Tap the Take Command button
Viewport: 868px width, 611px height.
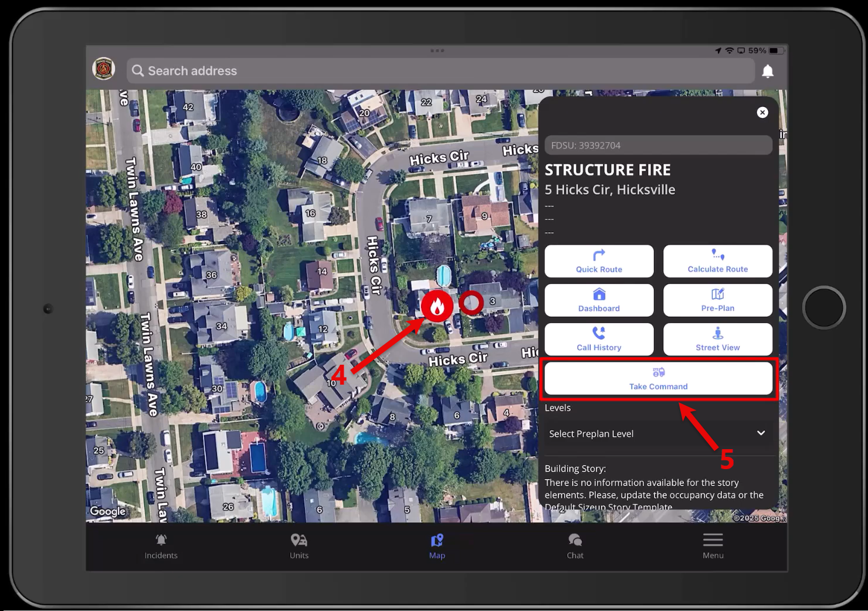click(x=658, y=379)
